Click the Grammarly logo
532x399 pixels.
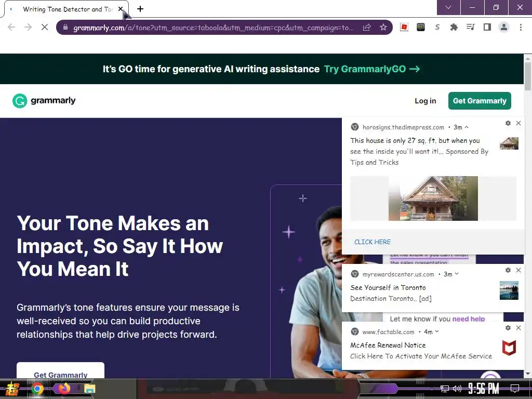[x=44, y=101]
